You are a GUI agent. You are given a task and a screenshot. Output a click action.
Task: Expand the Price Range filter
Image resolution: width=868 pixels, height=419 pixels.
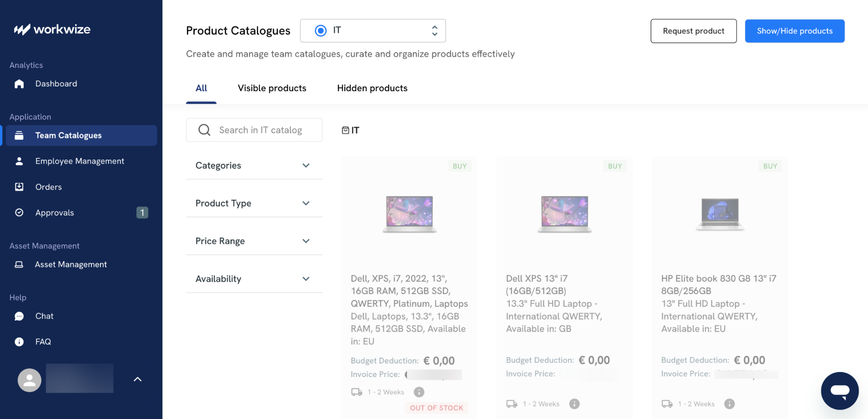coord(254,241)
